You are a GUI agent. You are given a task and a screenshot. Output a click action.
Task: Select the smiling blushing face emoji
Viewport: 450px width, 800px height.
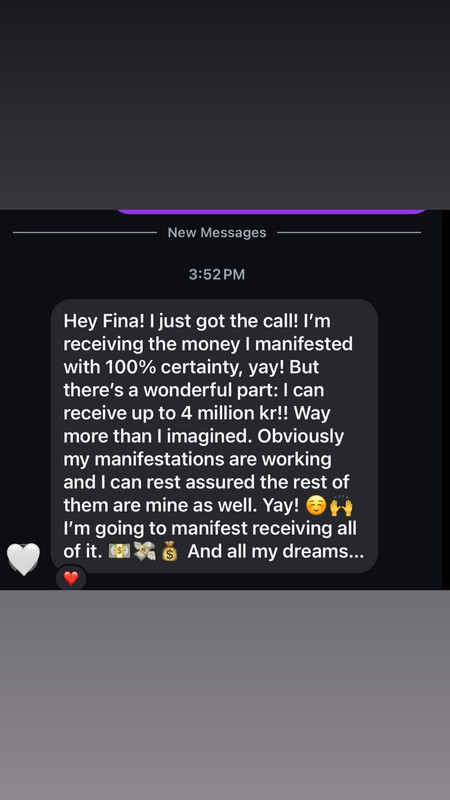click(x=316, y=506)
